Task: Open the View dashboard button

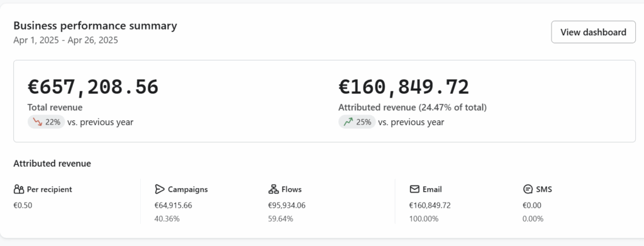Action: click(593, 32)
